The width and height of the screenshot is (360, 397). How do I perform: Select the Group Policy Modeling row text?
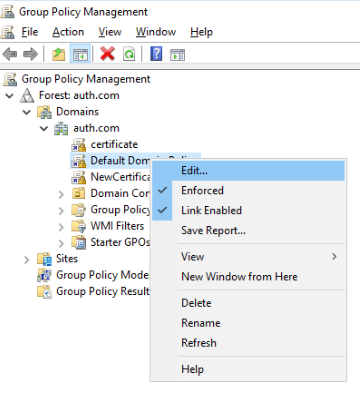click(x=103, y=275)
